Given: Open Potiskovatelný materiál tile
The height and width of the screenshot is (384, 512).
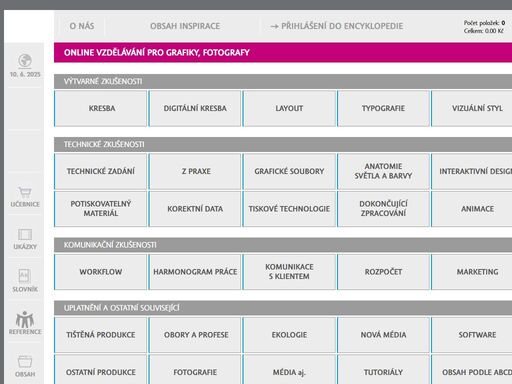Looking at the screenshot, I should tap(101, 209).
